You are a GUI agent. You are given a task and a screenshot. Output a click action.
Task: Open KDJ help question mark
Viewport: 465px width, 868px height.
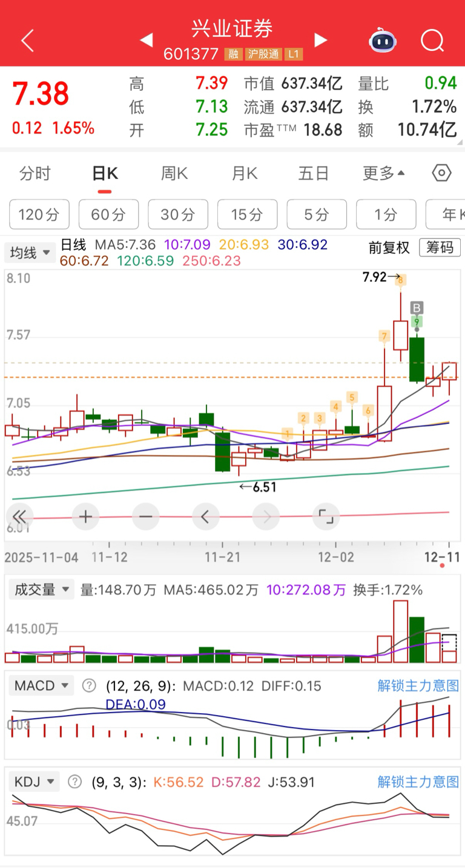tap(74, 782)
